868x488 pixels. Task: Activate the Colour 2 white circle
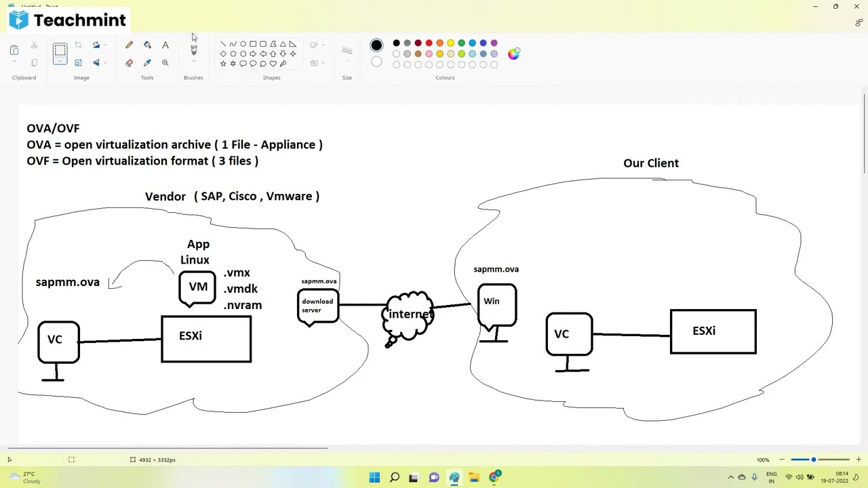point(376,62)
